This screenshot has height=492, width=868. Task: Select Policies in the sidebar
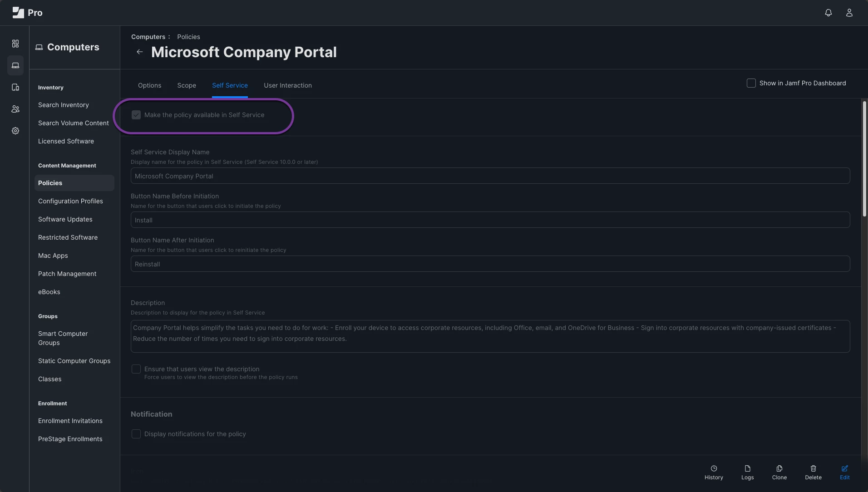tap(74, 183)
